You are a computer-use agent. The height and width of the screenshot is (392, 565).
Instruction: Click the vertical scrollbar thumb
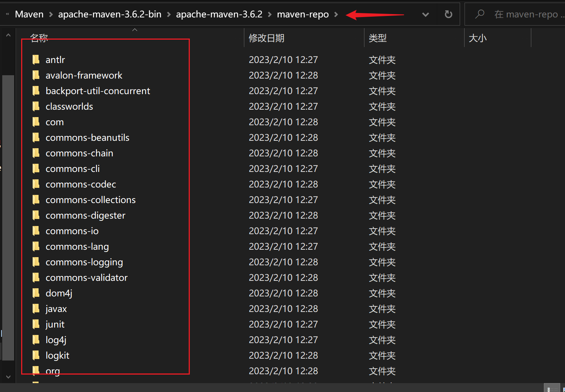[8, 218]
